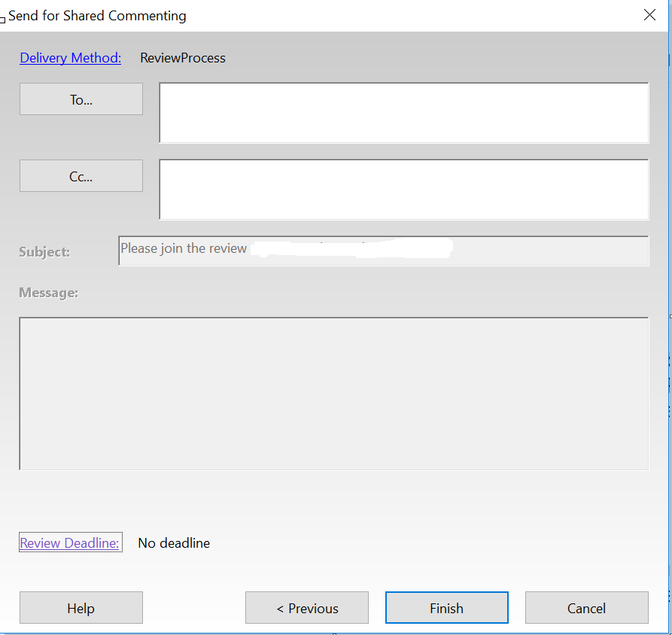Screen dimensions: 672x635
Task: Go back with the Previous button
Action: 306,607
